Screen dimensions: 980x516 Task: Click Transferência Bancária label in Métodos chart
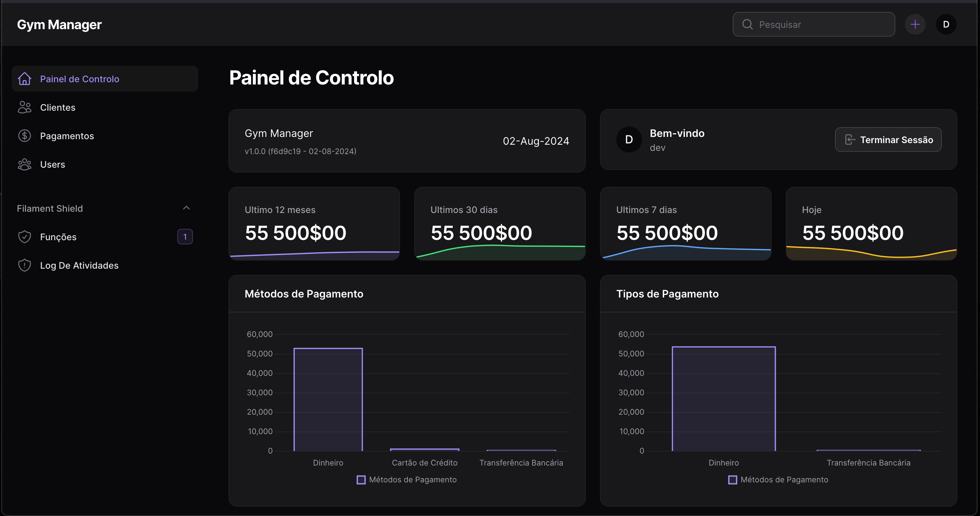(521, 463)
